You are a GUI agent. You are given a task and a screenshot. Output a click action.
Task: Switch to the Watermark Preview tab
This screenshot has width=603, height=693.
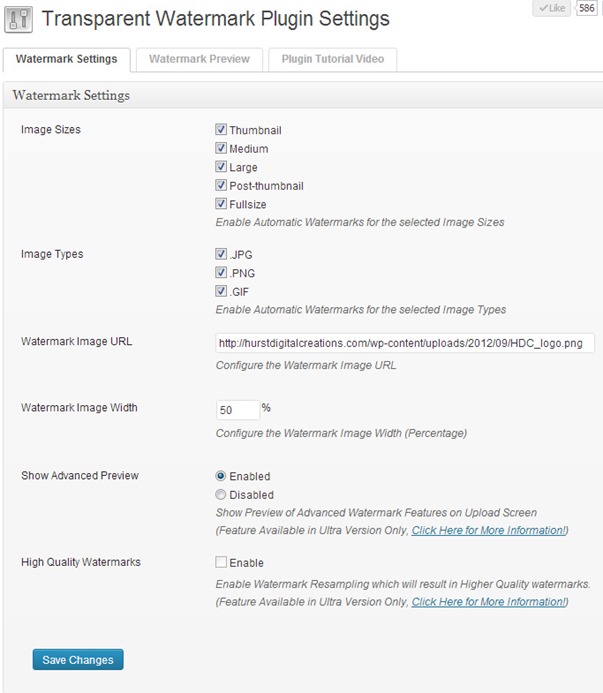[x=199, y=59]
